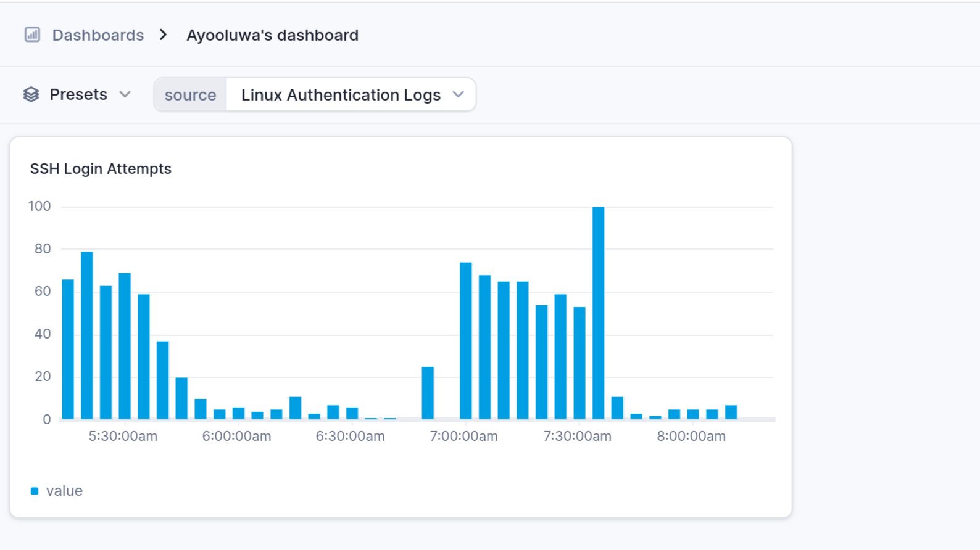This screenshot has height=550, width=980.
Task: Click the lone bar before 7:00:00am
Action: (x=428, y=393)
